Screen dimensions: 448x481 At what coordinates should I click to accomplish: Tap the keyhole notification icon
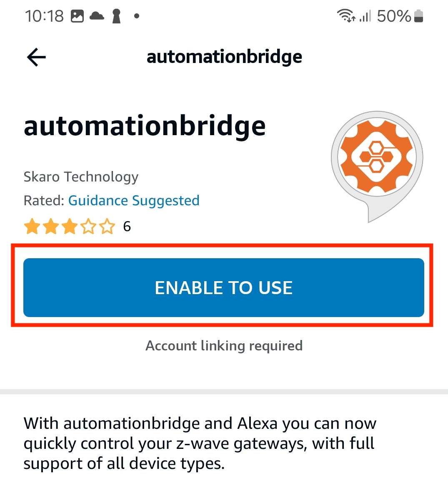(116, 16)
